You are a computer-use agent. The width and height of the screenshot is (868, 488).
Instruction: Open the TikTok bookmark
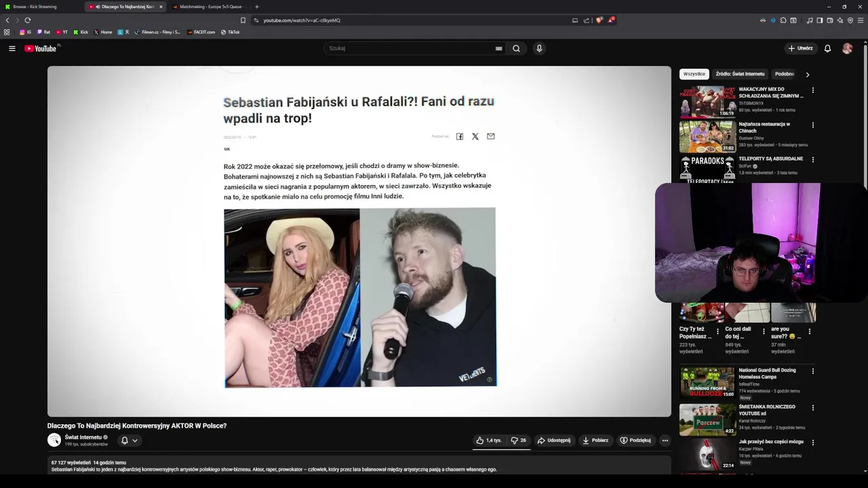click(x=230, y=32)
